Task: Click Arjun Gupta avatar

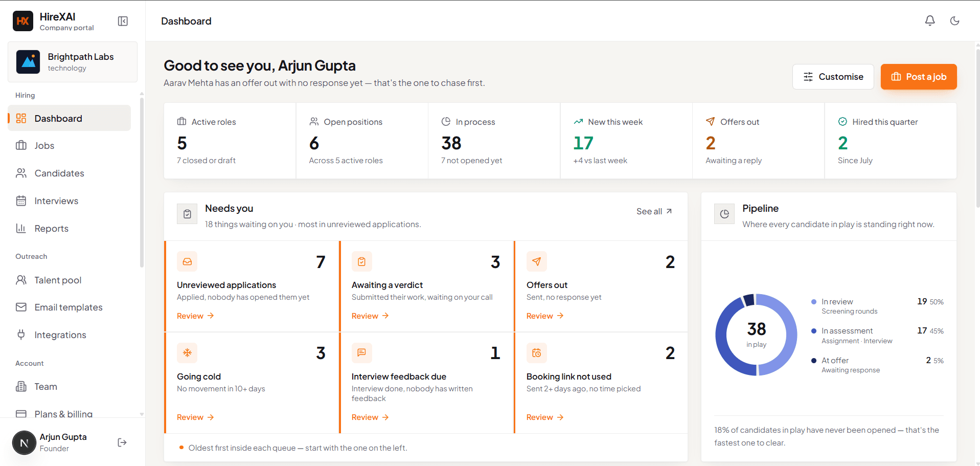Action: (x=24, y=443)
